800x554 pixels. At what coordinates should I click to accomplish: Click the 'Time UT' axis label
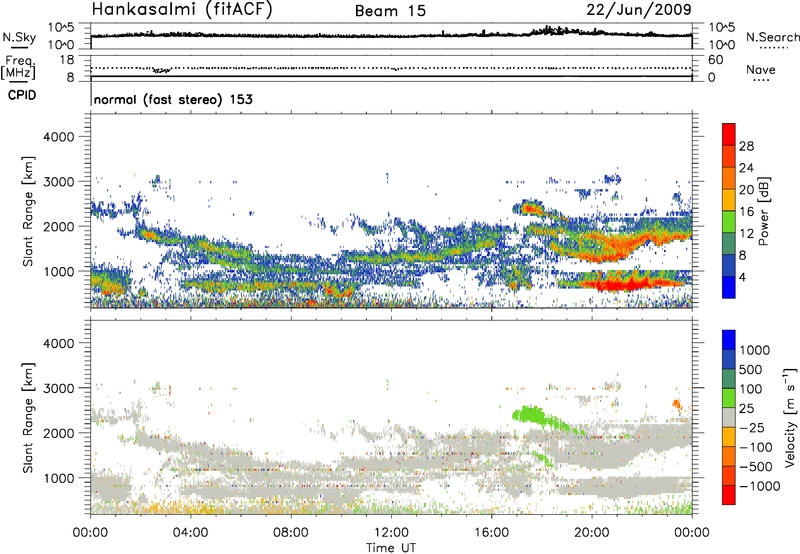pos(391,548)
